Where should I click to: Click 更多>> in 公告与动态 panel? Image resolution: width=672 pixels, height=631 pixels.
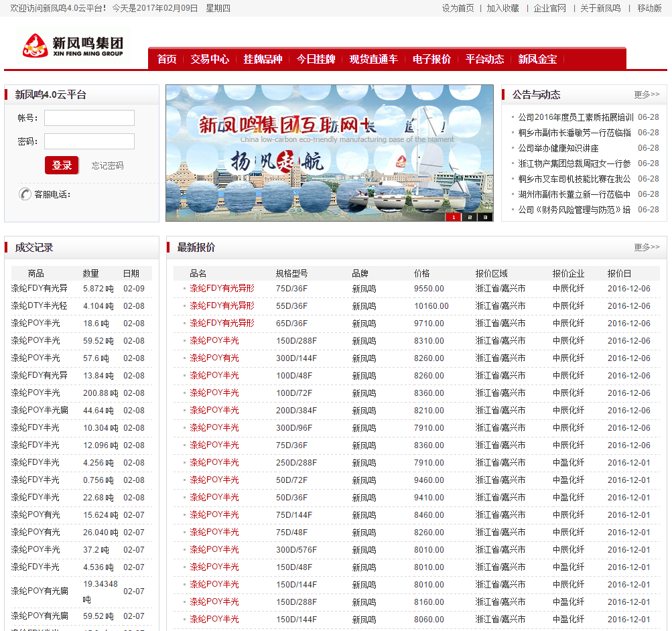coord(647,94)
